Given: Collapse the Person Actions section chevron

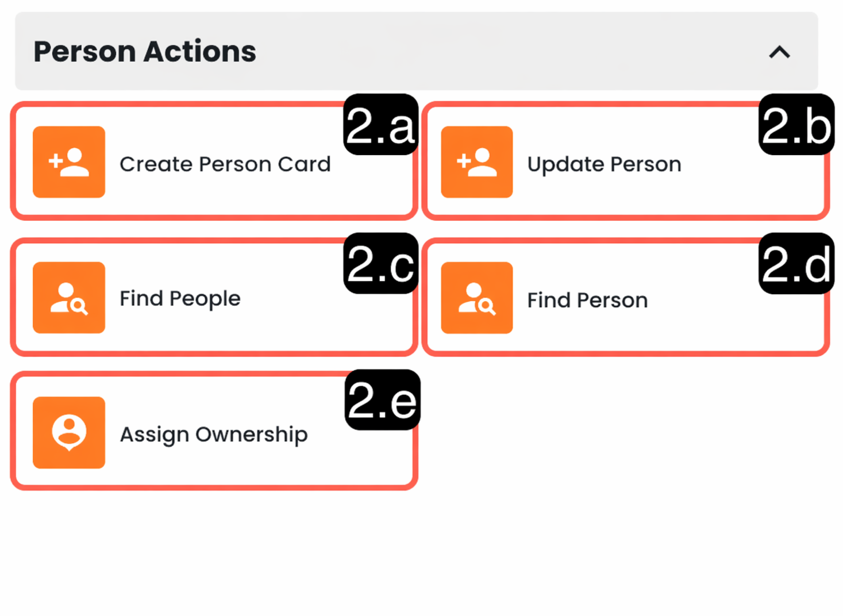Looking at the screenshot, I should tap(780, 52).
